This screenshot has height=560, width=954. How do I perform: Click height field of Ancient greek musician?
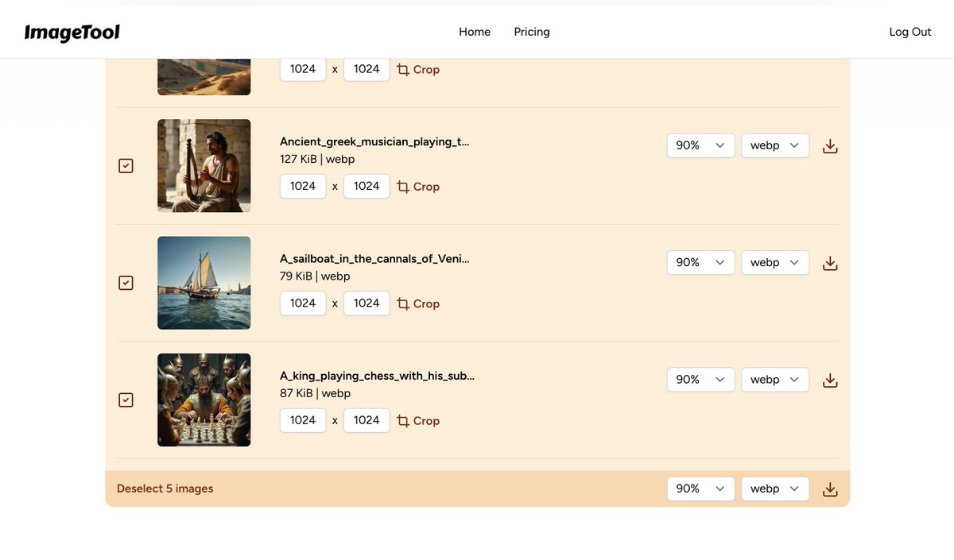point(366,186)
